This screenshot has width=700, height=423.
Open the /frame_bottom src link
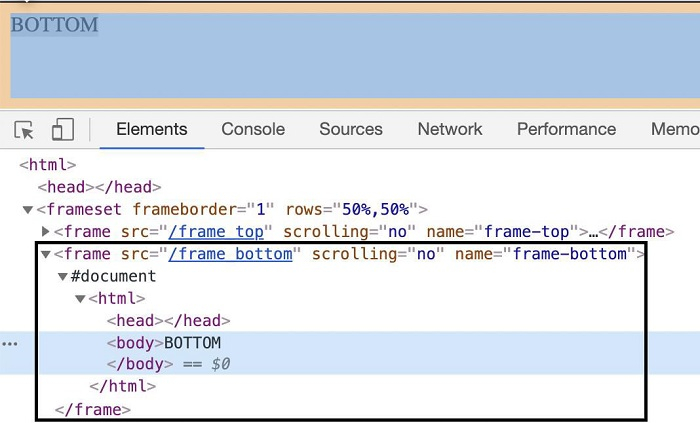(x=230, y=254)
